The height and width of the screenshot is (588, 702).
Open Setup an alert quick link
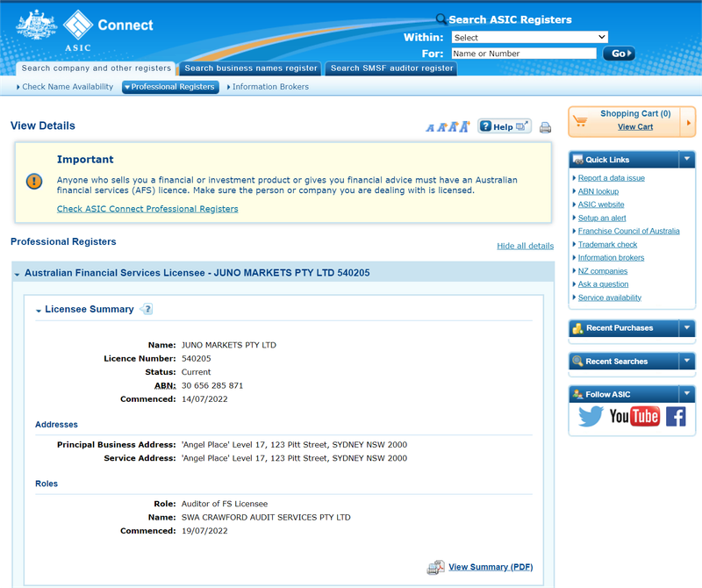[x=602, y=218]
